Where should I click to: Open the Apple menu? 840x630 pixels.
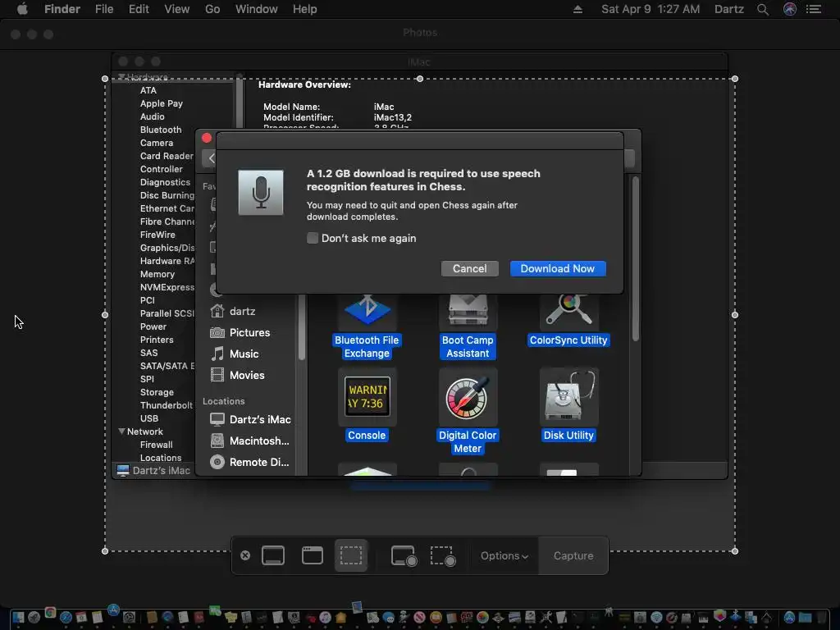click(22, 9)
